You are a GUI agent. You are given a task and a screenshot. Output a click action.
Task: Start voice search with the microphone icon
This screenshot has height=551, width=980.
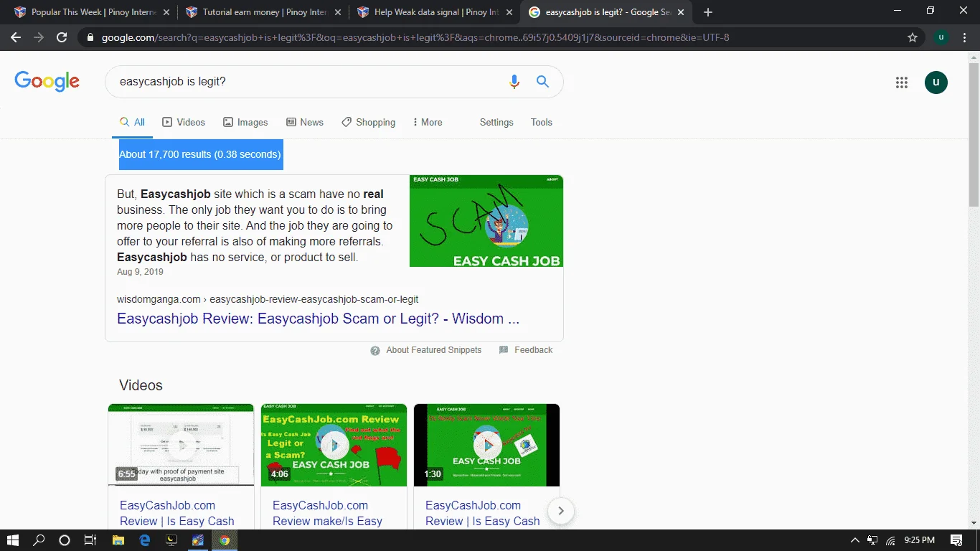pos(514,82)
